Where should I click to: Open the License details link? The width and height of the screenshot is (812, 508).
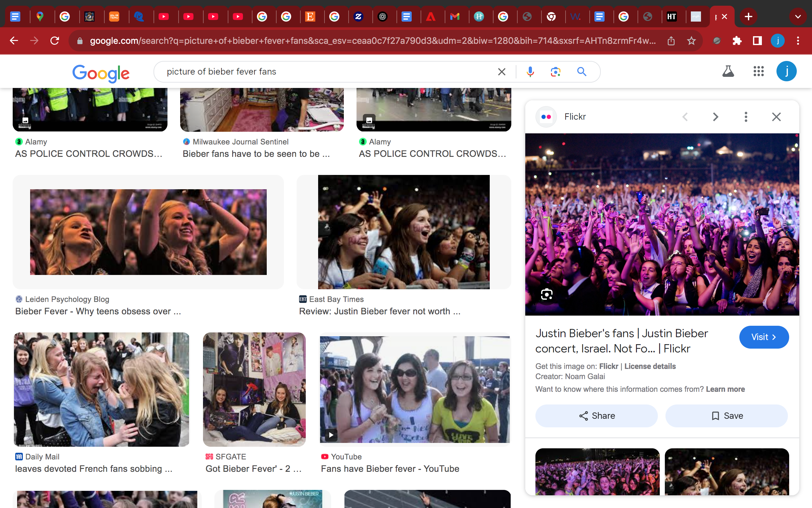coord(650,366)
